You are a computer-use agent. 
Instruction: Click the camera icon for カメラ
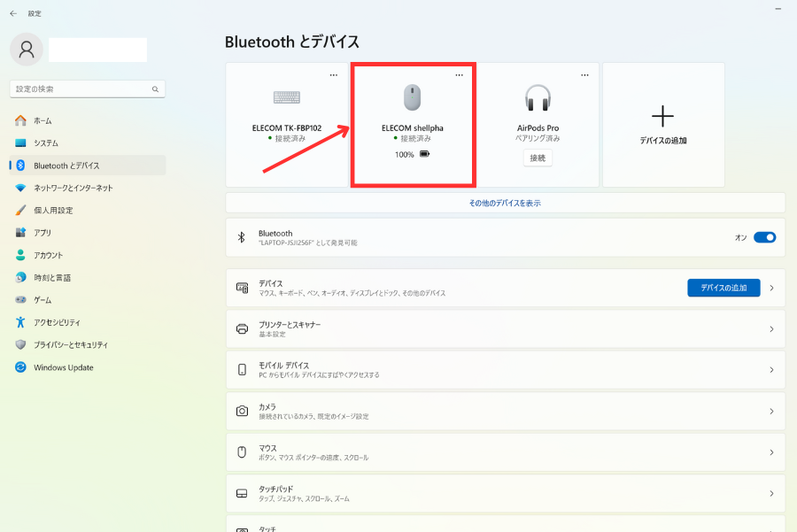(x=242, y=411)
